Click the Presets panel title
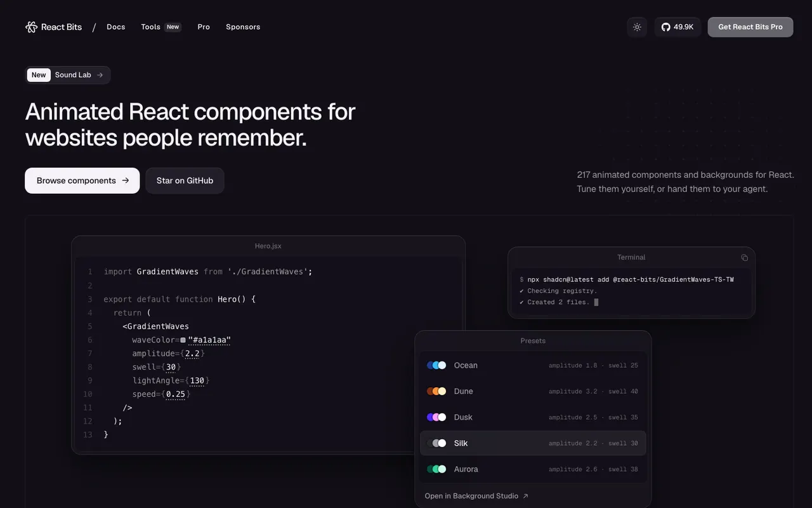This screenshot has width=812, height=508. (533, 341)
